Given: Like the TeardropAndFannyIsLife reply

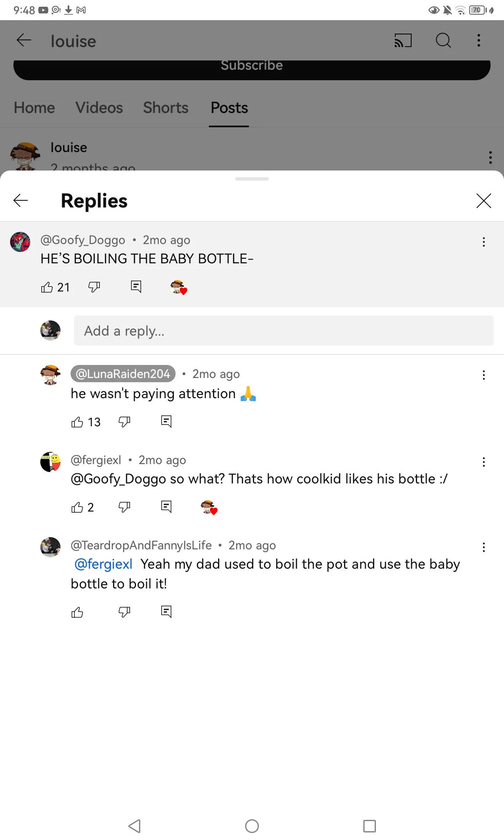Looking at the screenshot, I should 77,612.
